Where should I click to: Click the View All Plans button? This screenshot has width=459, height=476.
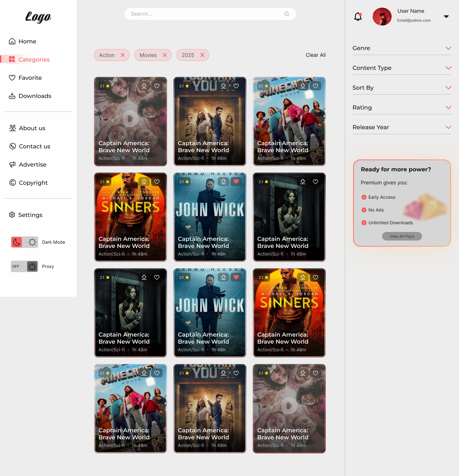coord(402,236)
